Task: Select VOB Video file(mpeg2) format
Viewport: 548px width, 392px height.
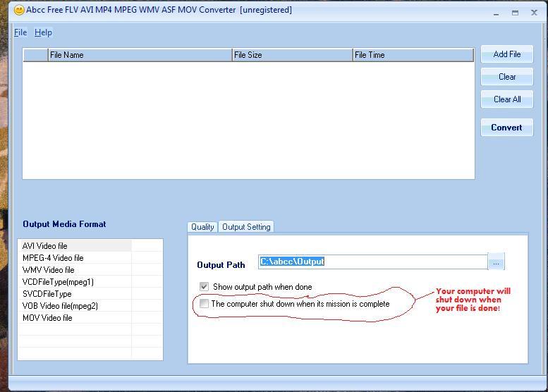Action: click(x=90, y=306)
